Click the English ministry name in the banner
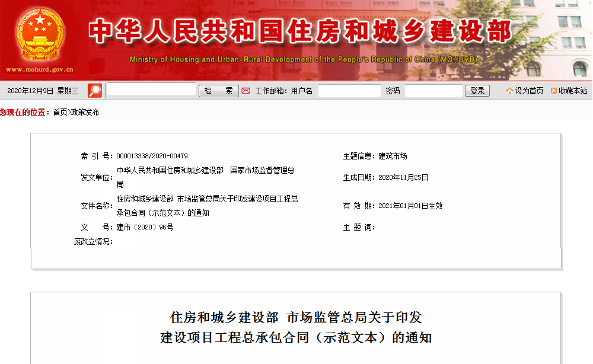The width and height of the screenshot is (593, 364). click(304, 59)
